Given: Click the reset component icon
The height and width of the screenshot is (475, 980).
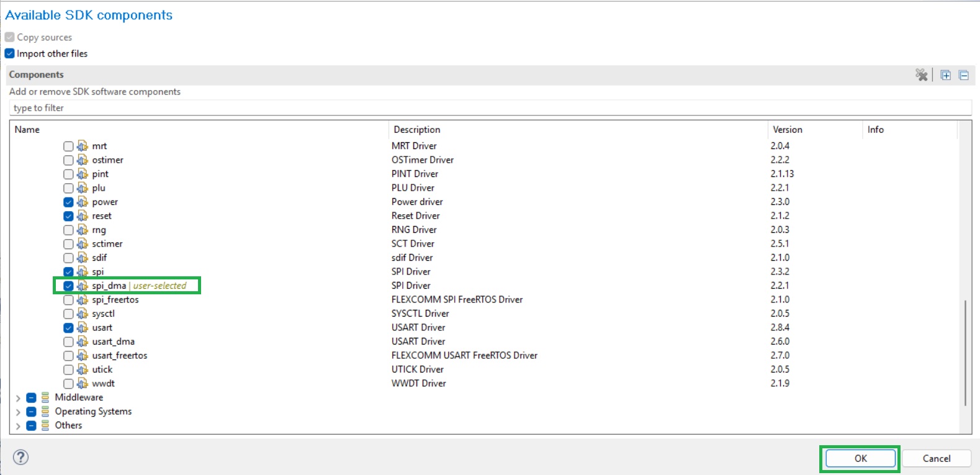Looking at the screenshot, I should 83,216.
